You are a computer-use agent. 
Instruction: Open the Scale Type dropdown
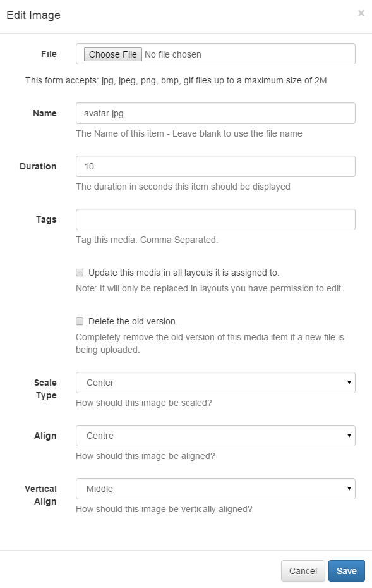coord(215,383)
